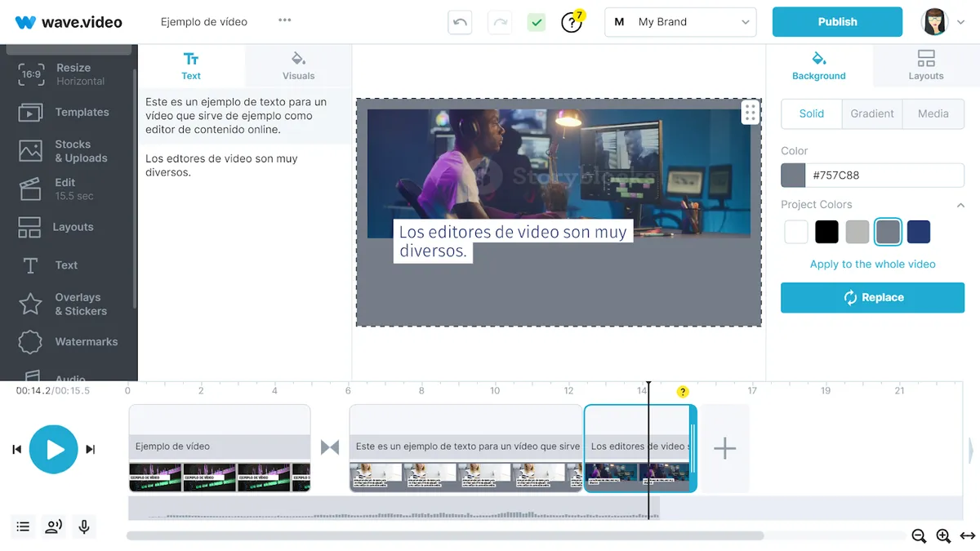Click Apply to the whole video link
Screen dimensions: 980x551
872,264
